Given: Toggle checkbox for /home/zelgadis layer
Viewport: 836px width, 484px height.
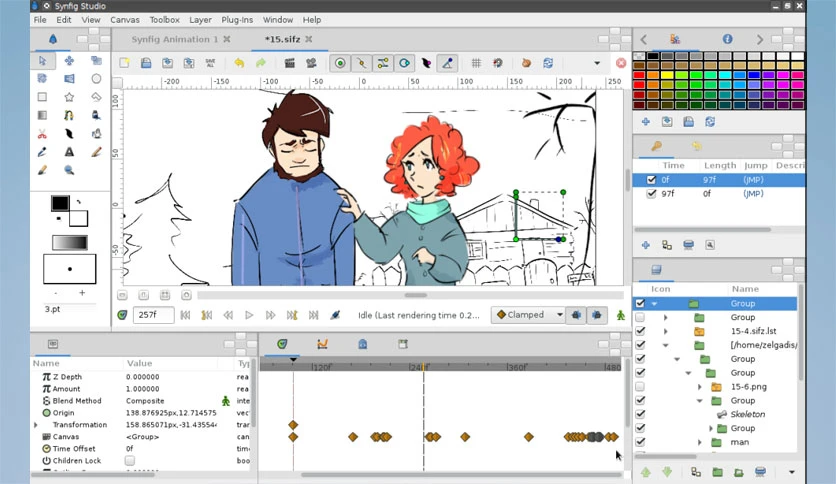Looking at the screenshot, I should click(640, 345).
